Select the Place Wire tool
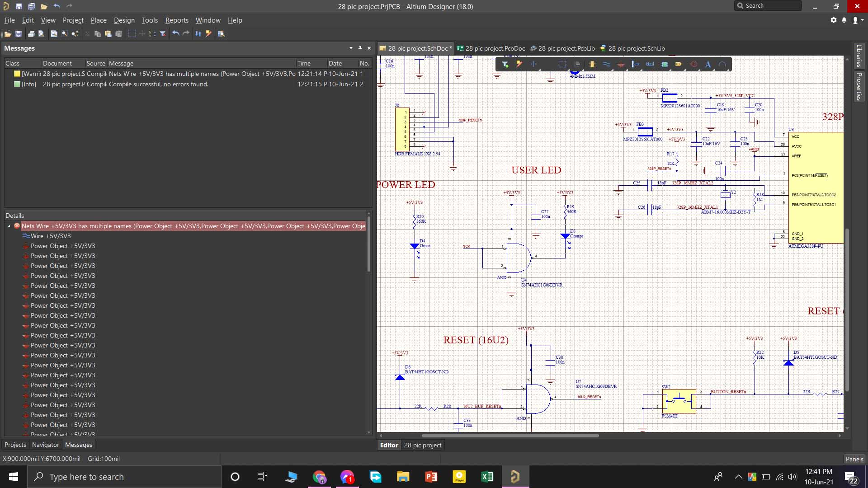Screen dimensions: 868x488 (x=606, y=64)
